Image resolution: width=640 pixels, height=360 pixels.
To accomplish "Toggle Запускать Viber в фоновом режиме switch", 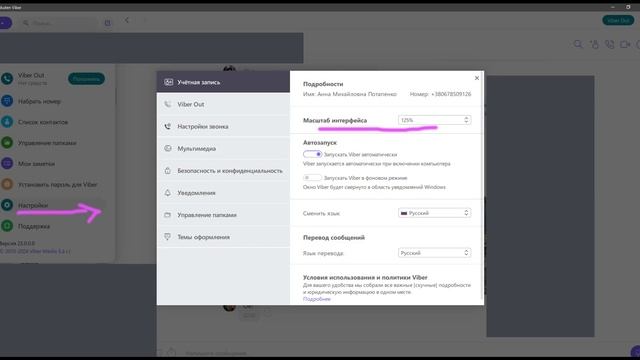I will (x=313, y=178).
